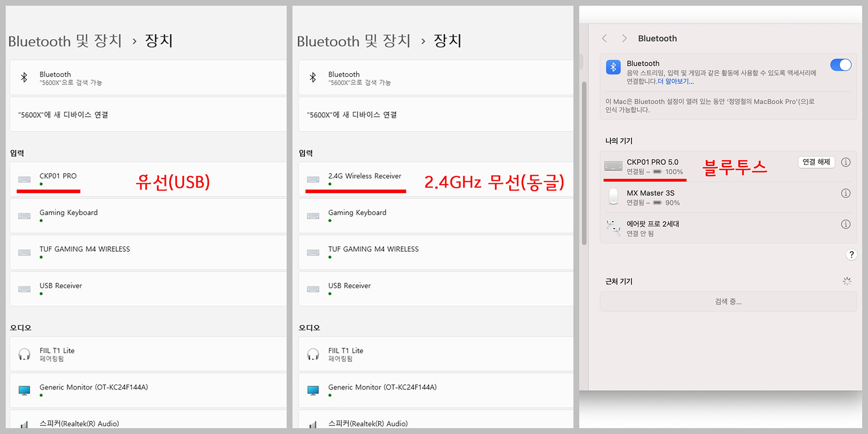Viewport: 868px width, 434px height.
Task: Click Generic Monitor icon in middle window
Action: tap(313, 391)
